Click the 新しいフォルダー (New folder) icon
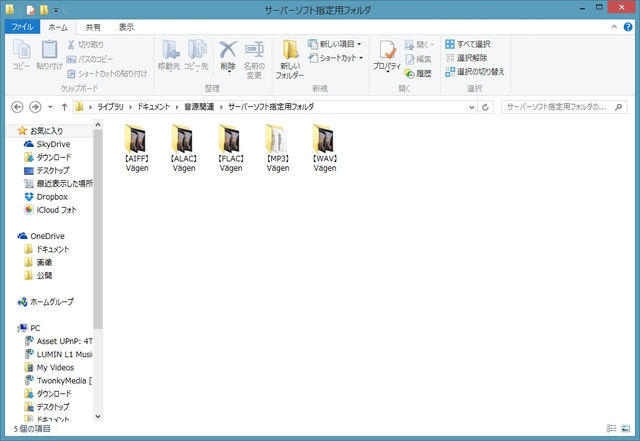 point(290,59)
